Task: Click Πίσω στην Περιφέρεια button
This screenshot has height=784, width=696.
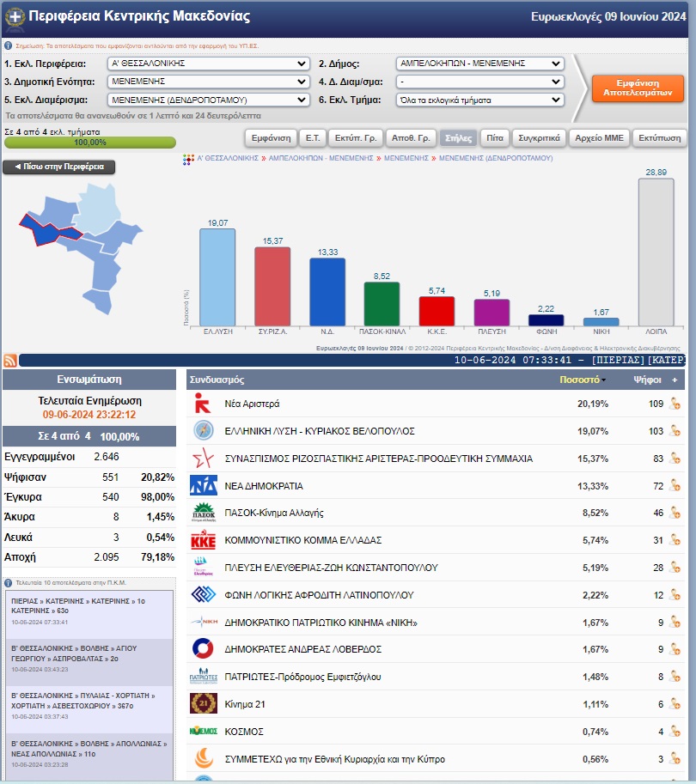Action: (x=59, y=167)
